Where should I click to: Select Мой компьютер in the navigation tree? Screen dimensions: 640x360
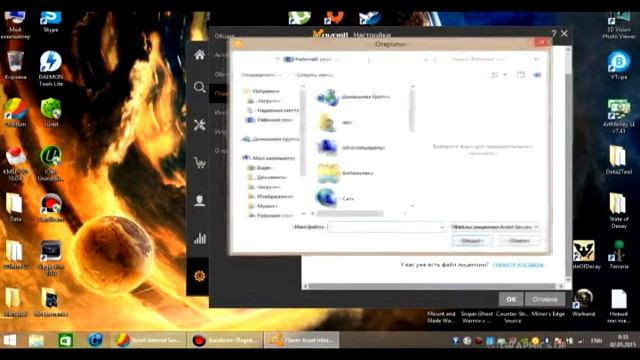[273, 158]
